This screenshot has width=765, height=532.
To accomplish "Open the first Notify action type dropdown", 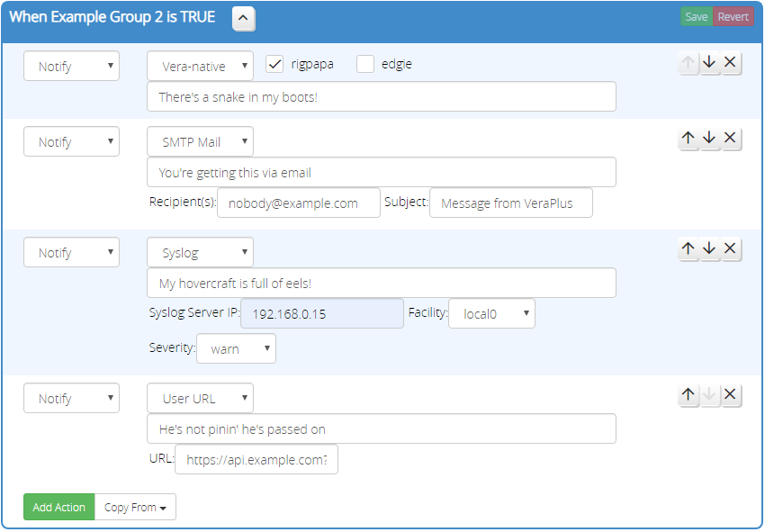I will pos(71,65).
